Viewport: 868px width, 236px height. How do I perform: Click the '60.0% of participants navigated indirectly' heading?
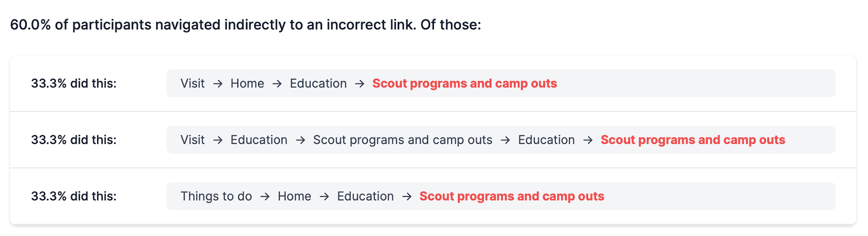[x=245, y=25]
